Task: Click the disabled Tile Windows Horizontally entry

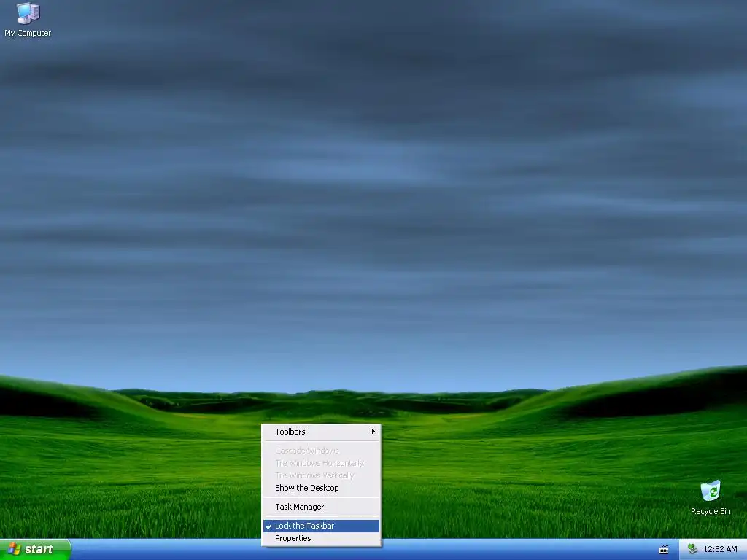Action: [321, 463]
